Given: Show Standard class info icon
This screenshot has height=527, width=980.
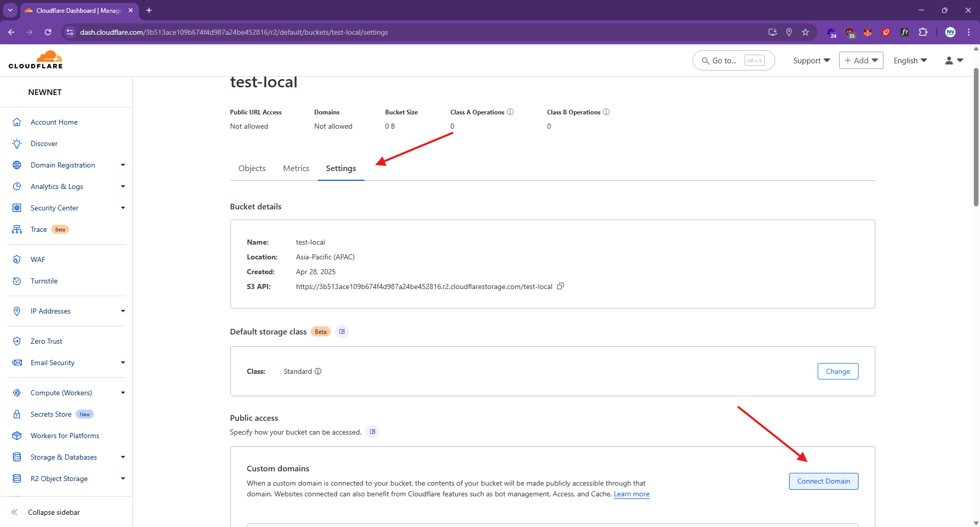Looking at the screenshot, I should [x=318, y=371].
